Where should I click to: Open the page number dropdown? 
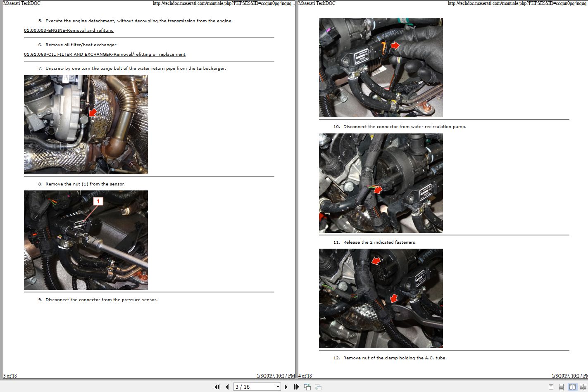[277, 387]
